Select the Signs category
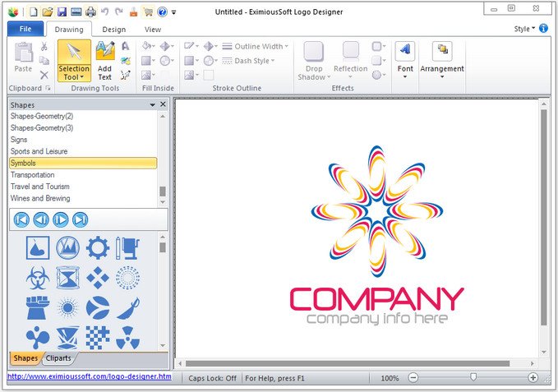The width and height of the screenshot is (558, 392). pos(83,140)
